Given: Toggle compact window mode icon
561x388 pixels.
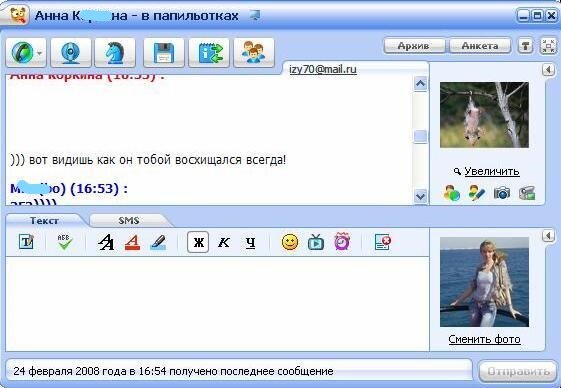Looking at the screenshot, I should pyautogui.click(x=548, y=46).
